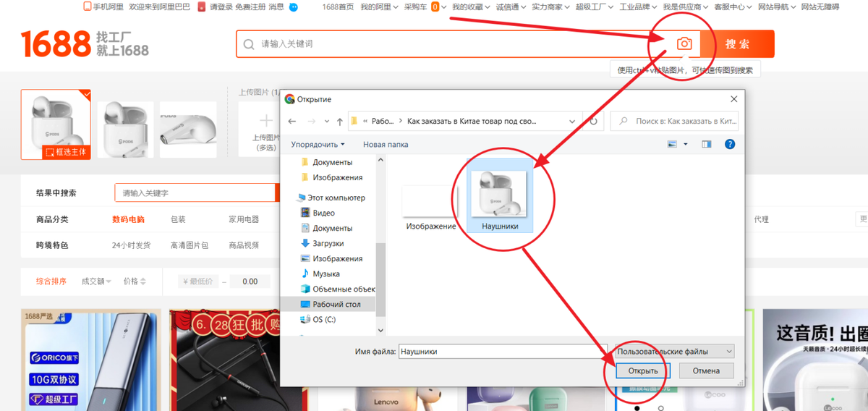868x411 pixels.
Task: Click the change view icon in dialog toolbar
Action: pyautogui.click(x=672, y=144)
